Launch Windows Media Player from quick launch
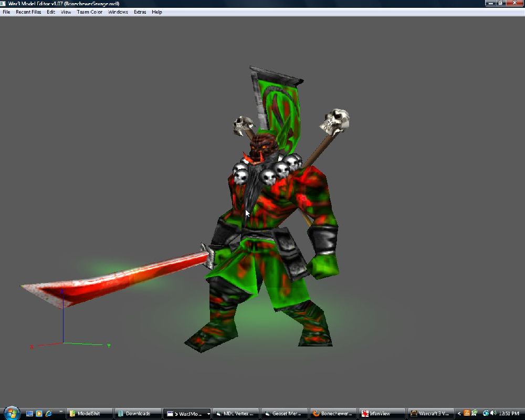525x420 pixels. [x=39, y=414]
